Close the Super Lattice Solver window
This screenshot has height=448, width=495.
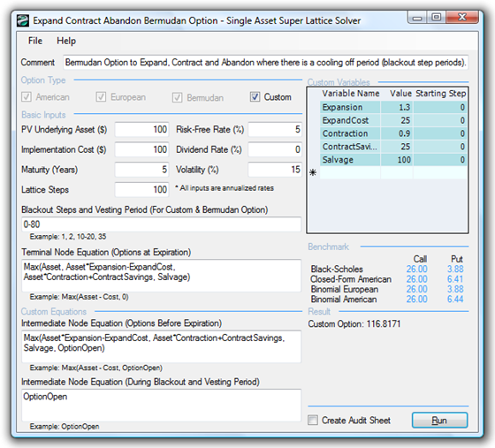[462, 18]
